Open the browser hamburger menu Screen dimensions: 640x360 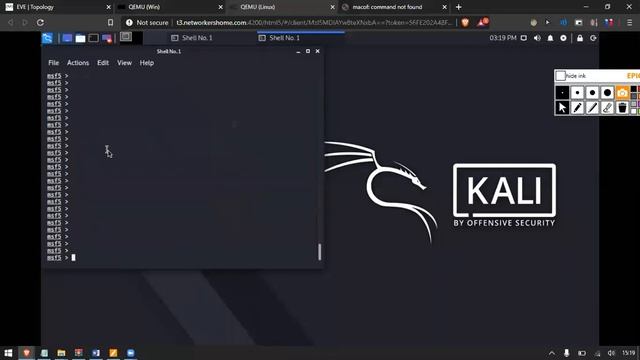coord(629,22)
